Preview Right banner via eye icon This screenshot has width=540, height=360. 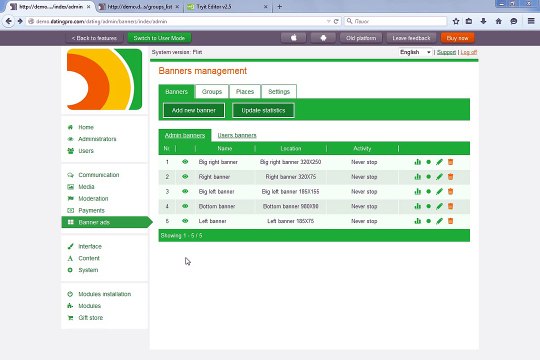coord(185,176)
